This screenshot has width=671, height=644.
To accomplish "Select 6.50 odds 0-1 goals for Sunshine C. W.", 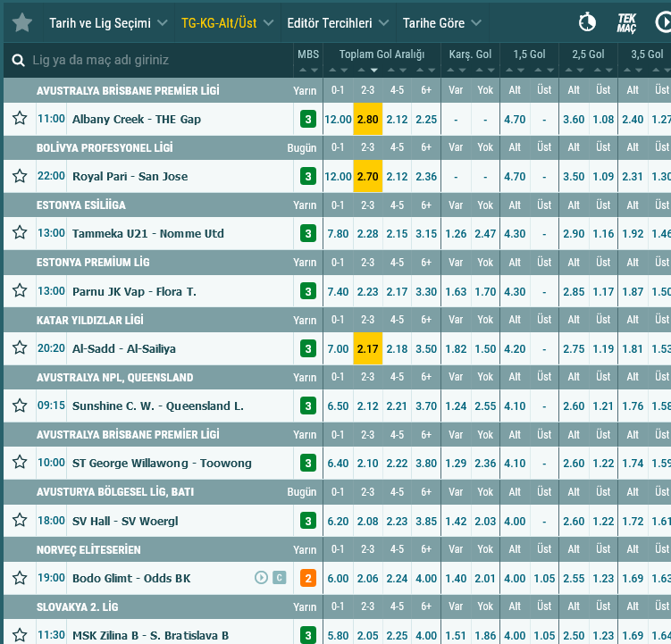I will (x=338, y=406).
